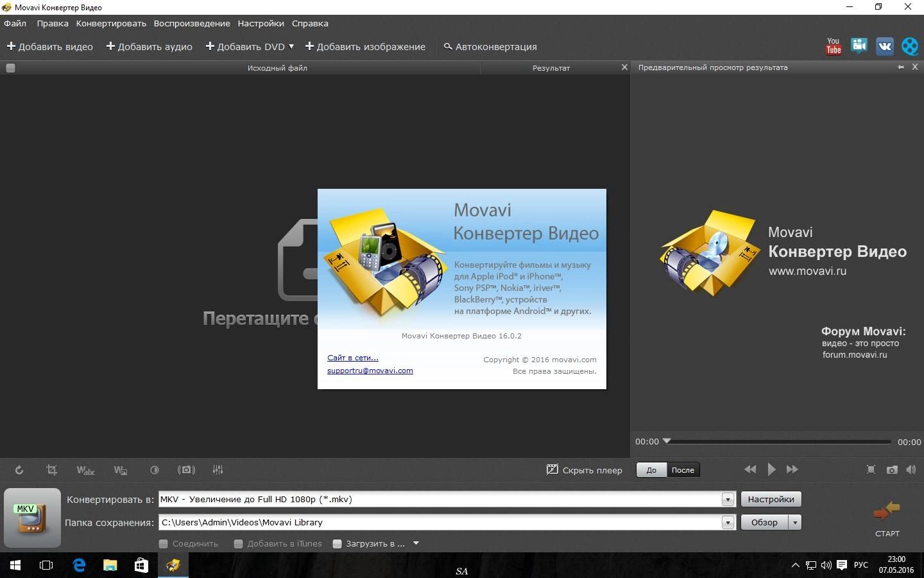Click the blue film reel icon
Image resolution: width=924 pixels, height=578 pixels.
tap(910, 46)
